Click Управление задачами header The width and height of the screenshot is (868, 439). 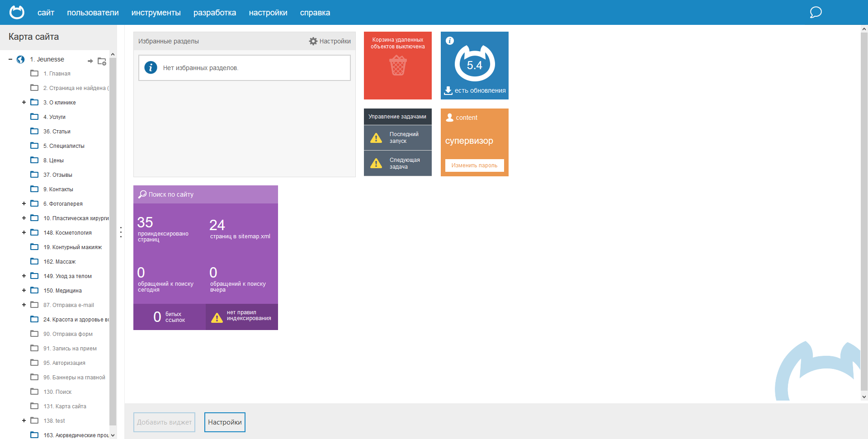[x=397, y=117]
